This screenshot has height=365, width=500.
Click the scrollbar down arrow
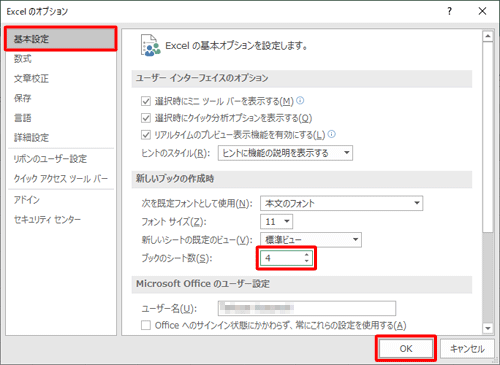488,328
